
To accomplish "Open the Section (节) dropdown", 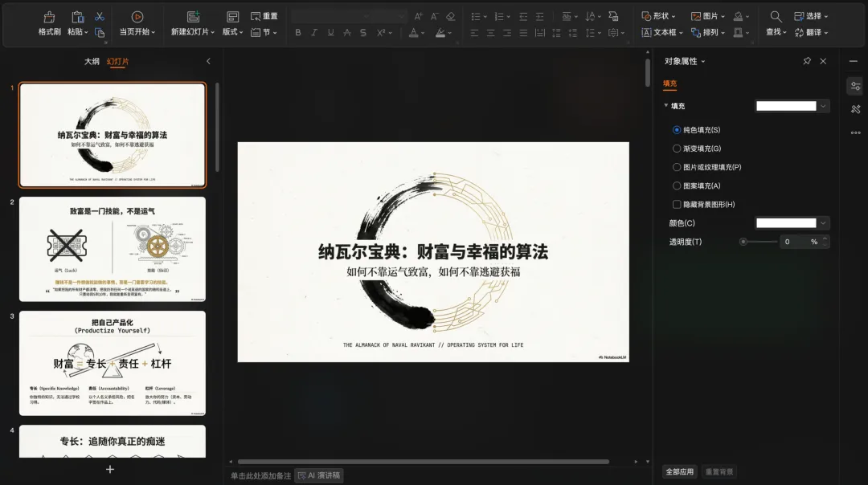I will [x=275, y=33].
